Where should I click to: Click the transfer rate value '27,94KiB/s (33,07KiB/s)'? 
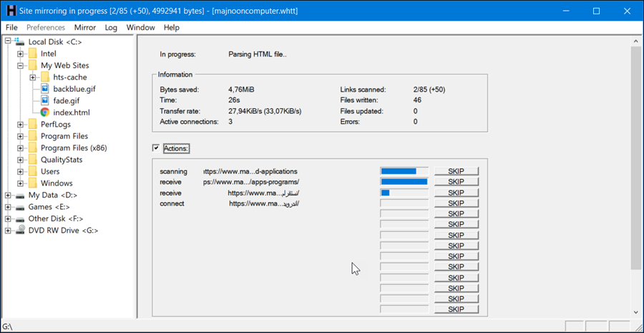(265, 111)
